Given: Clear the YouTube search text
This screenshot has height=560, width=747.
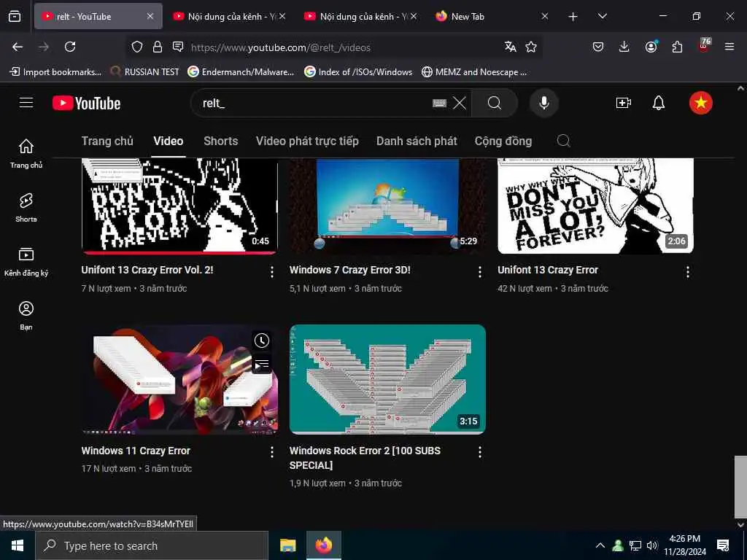Looking at the screenshot, I should [x=460, y=103].
